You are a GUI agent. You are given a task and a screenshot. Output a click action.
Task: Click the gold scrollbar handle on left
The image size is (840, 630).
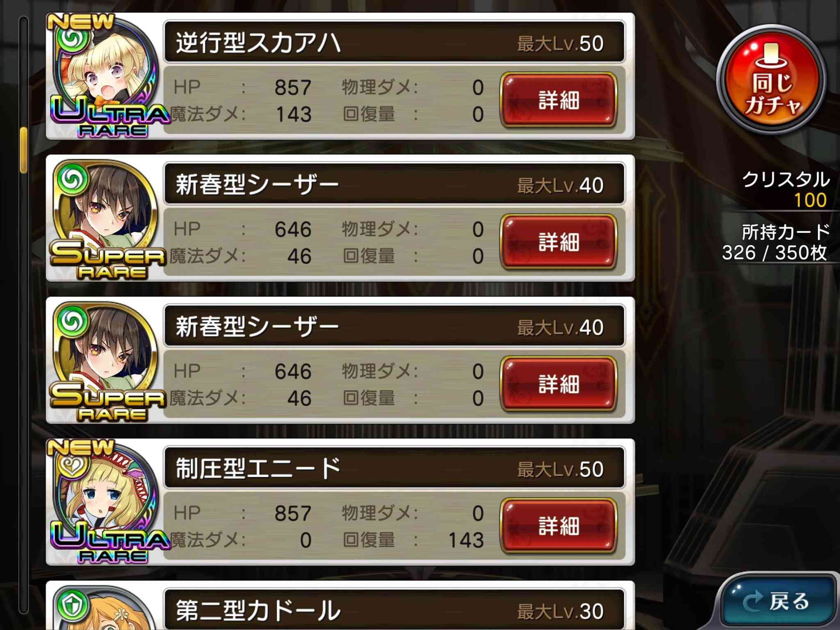pyautogui.click(x=23, y=150)
